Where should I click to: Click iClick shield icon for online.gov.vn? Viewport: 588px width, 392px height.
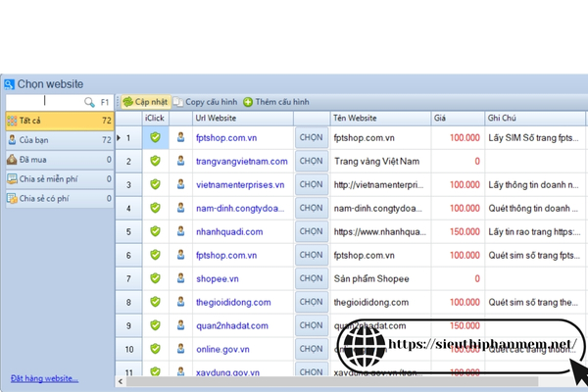[155, 349]
